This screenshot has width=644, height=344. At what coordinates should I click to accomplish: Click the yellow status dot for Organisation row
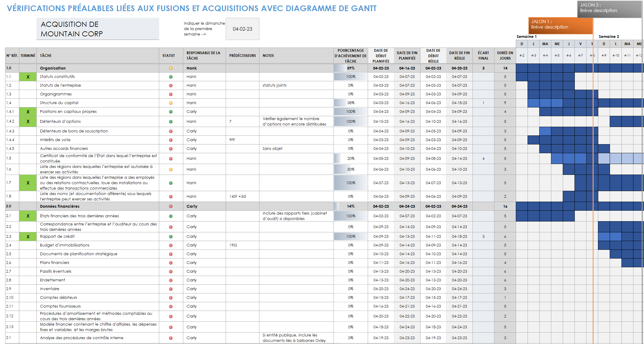[171, 68]
